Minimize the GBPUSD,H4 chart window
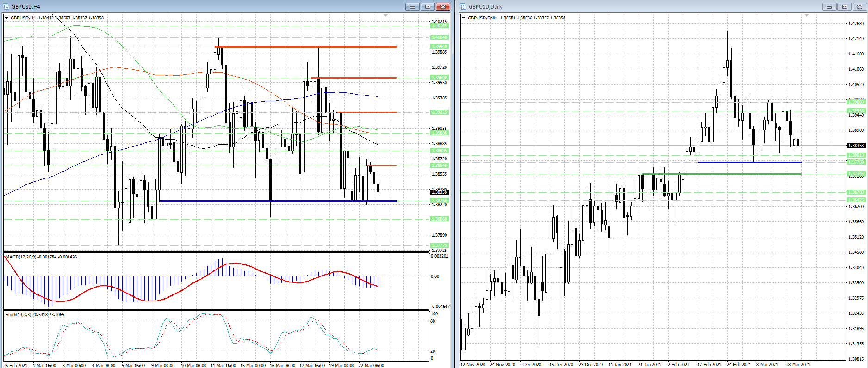868x368 pixels. [412, 6]
